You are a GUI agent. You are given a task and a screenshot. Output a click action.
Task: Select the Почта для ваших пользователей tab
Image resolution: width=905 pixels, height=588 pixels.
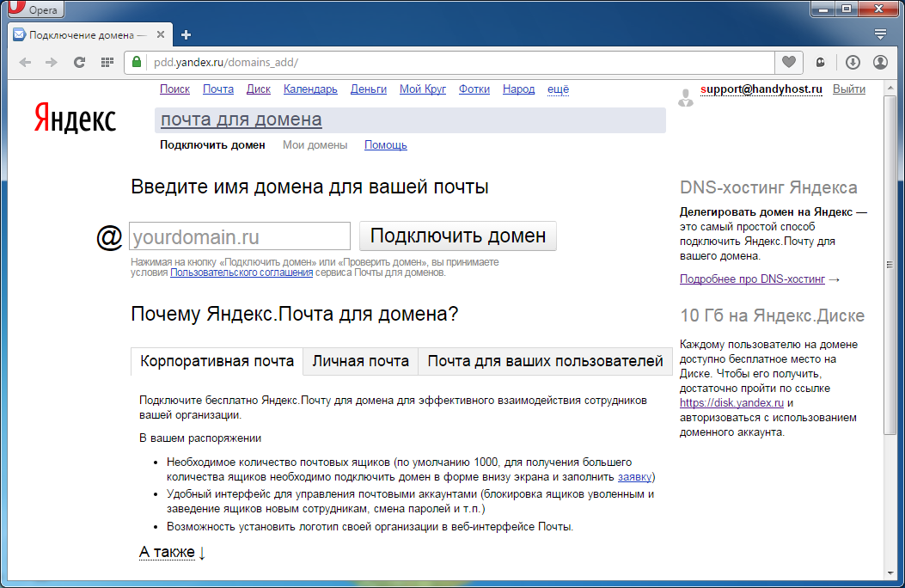(545, 361)
